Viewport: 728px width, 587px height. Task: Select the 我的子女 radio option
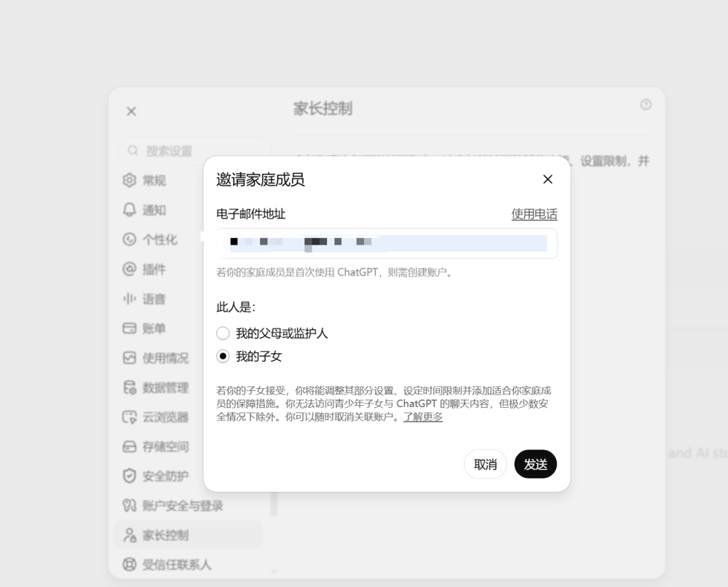(x=223, y=356)
